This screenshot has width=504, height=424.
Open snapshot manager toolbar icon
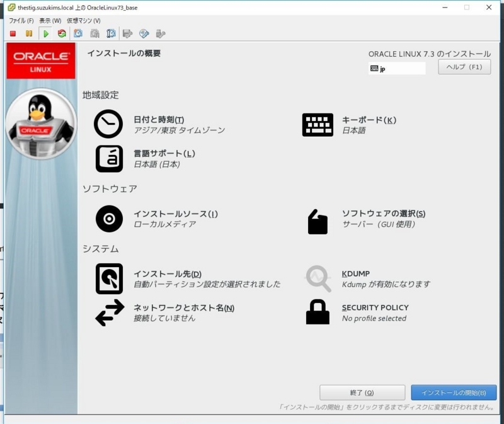(111, 33)
